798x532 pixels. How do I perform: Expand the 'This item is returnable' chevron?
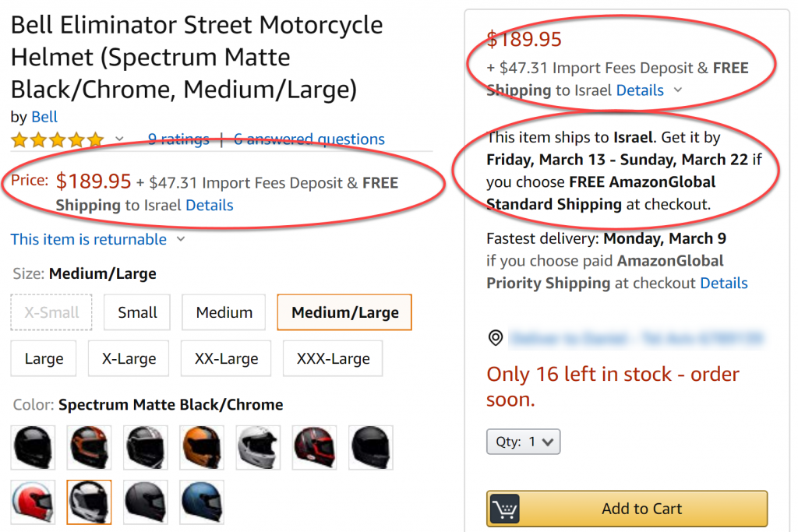click(x=181, y=239)
